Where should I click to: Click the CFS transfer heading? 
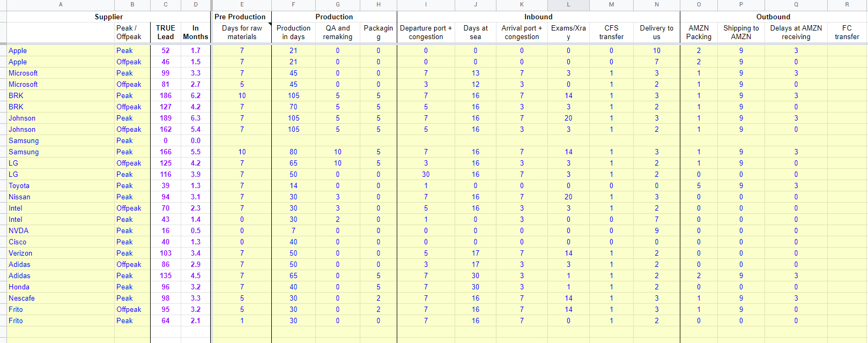611,32
